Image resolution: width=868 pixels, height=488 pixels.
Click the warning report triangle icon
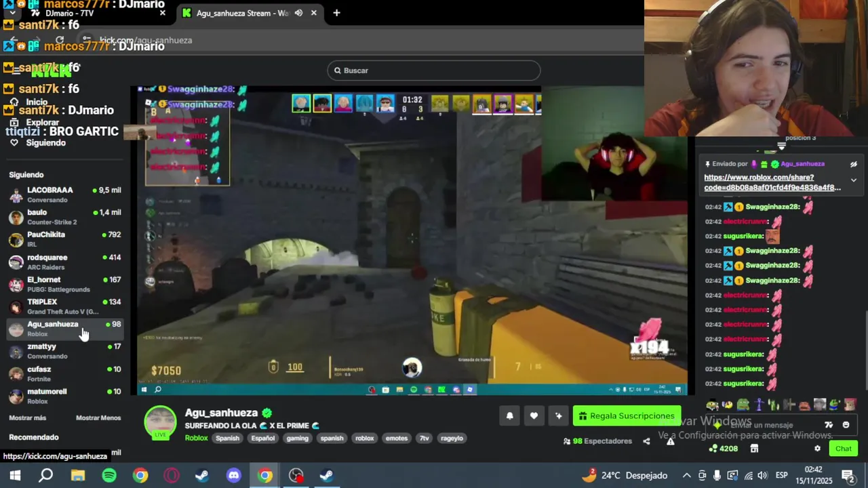pos(670,441)
